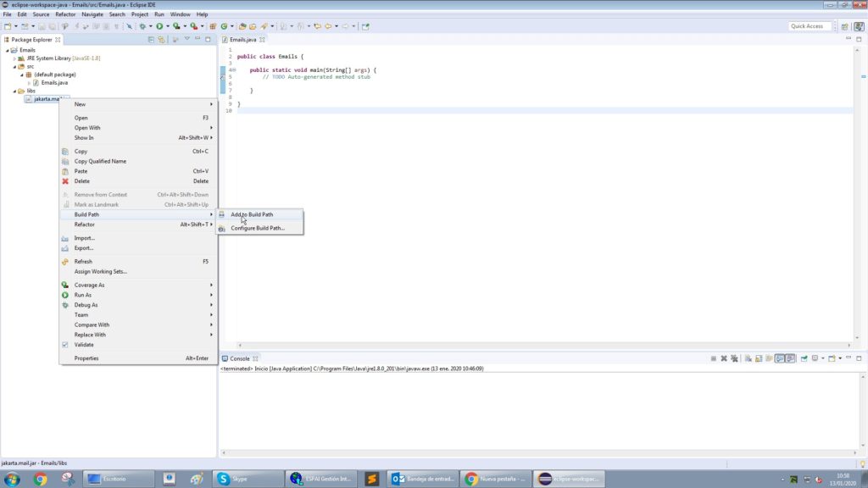Screen dimensions: 868x488
Task: Open the Run button dropdown arrow
Action: (166, 26)
